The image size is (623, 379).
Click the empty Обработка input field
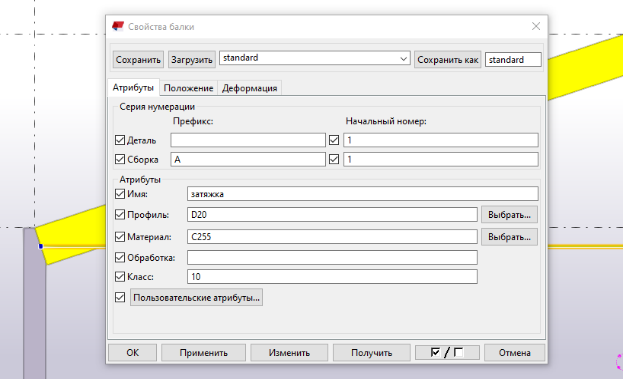click(332, 257)
